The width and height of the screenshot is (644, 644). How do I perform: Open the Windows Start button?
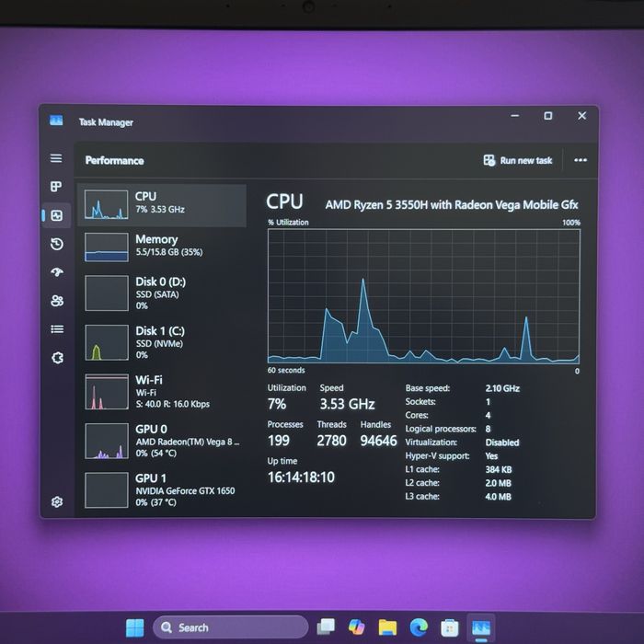coord(134,627)
